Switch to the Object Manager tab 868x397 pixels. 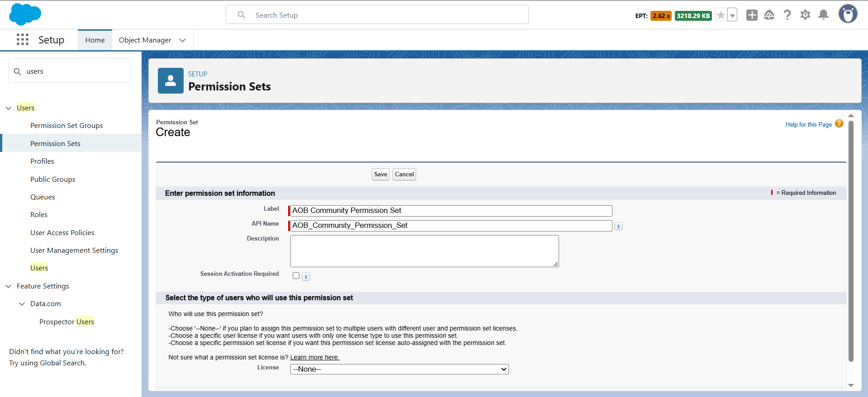click(145, 40)
